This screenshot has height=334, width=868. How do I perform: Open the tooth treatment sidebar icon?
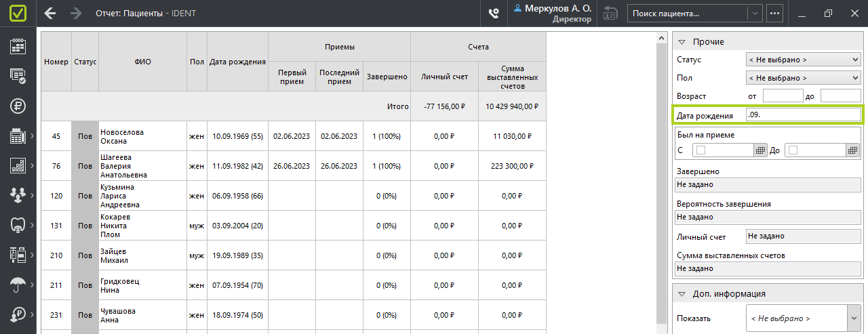click(18, 225)
